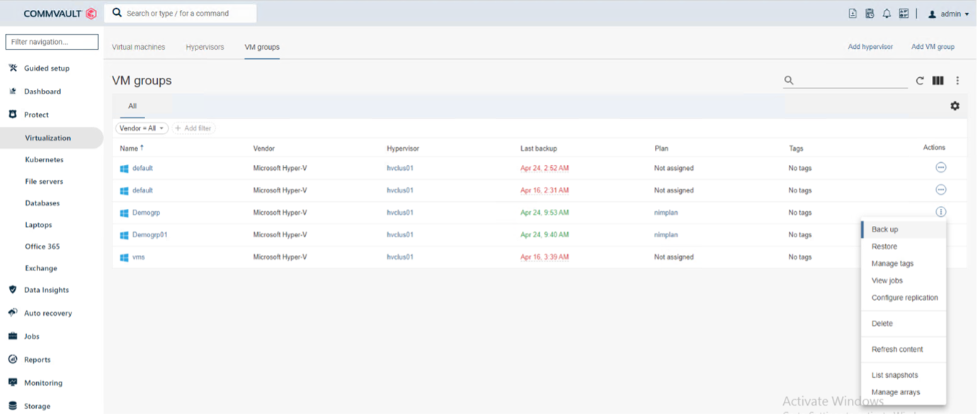Click the Reports icon in sidebar

point(13,359)
